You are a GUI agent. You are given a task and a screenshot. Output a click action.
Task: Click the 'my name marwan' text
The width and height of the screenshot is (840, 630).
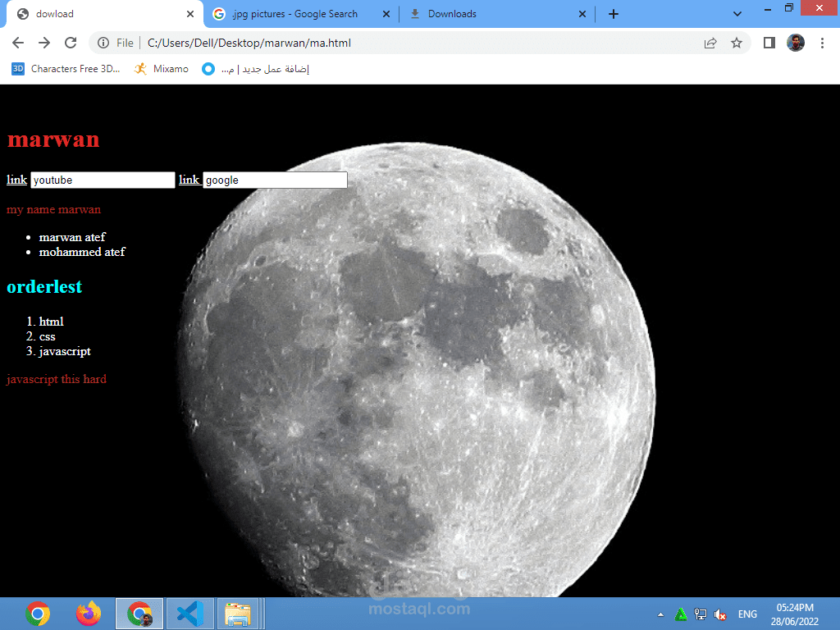[x=53, y=209]
